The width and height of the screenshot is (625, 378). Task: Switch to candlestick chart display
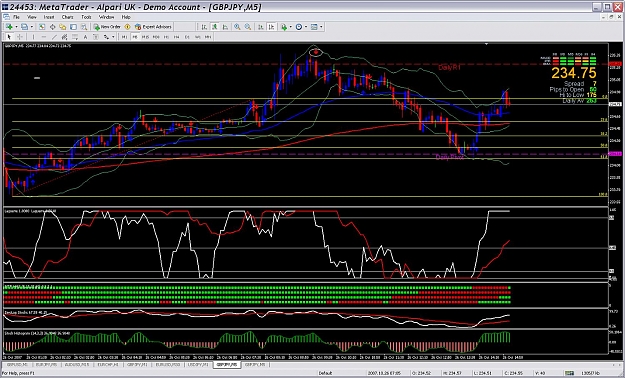215,27
